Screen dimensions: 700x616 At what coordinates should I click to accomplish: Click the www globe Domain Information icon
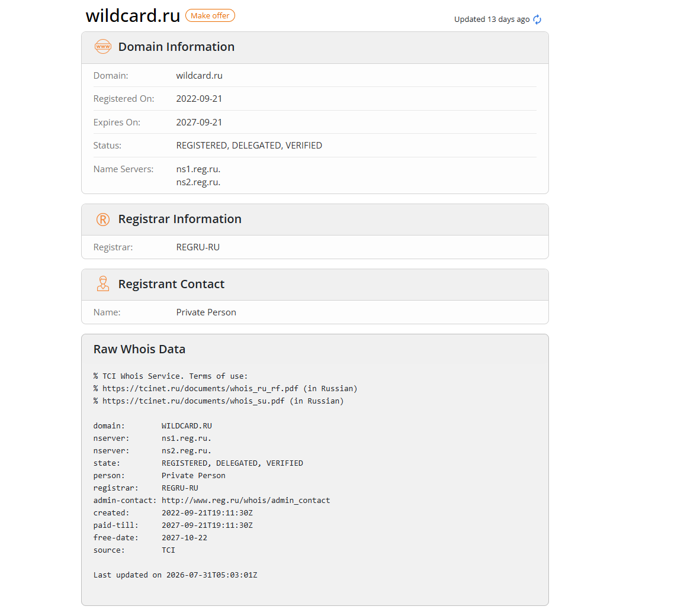click(102, 47)
